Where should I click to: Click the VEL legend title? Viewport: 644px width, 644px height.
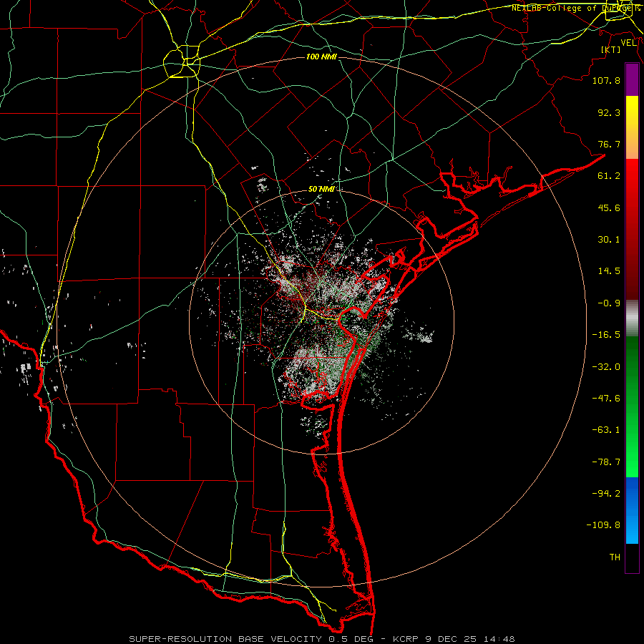(x=628, y=43)
